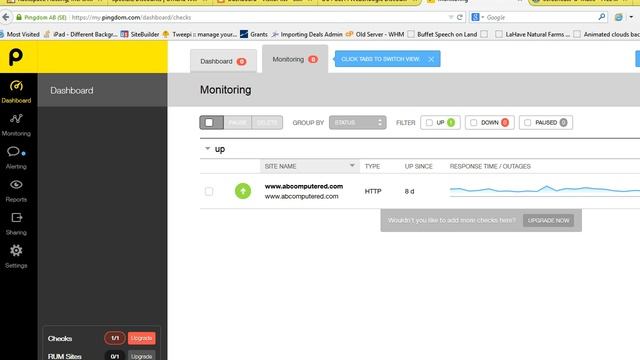This screenshot has height=360, width=640.
Task: Click the response time graph
Action: pos(544,191)
